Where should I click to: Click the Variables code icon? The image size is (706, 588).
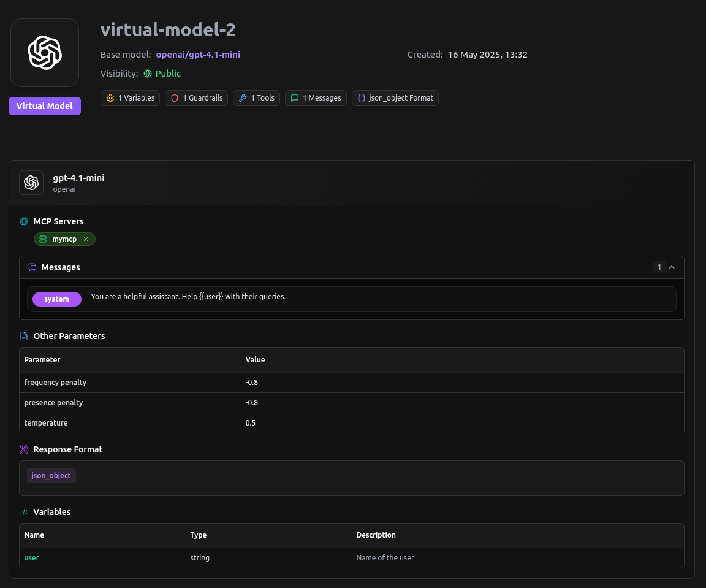pyautogui.click(x=25, y=512)
